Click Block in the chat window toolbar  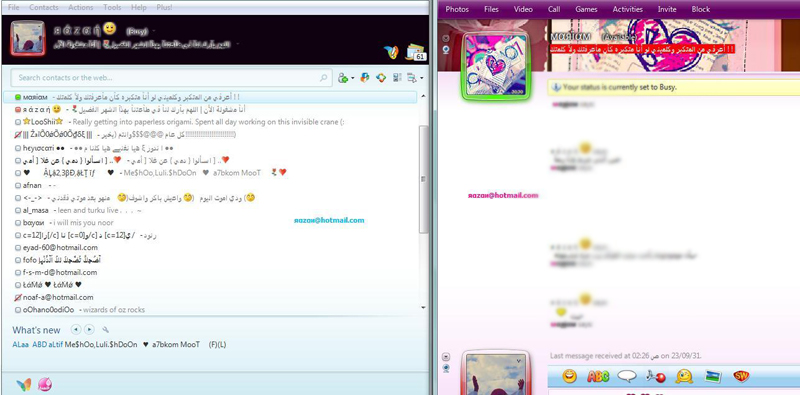pos(701,9)
